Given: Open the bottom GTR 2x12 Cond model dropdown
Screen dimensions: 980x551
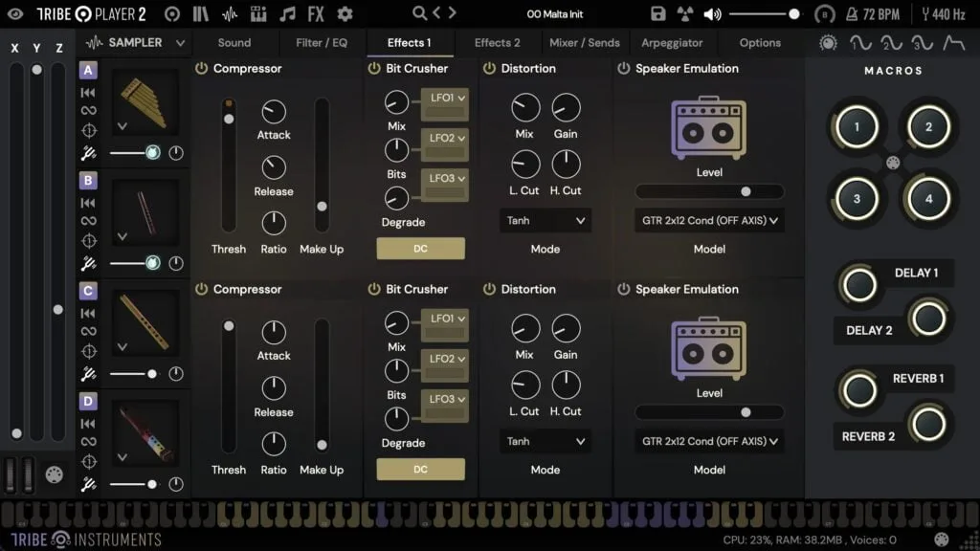Looking at the screenshot, I should [x=708, y=442].
